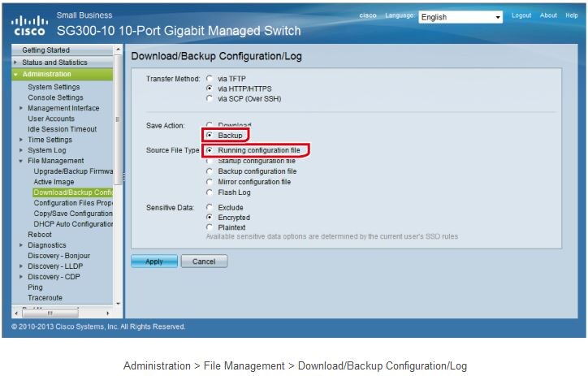
Task: Open Getting Started in sidebar
Action: point(45,50)
